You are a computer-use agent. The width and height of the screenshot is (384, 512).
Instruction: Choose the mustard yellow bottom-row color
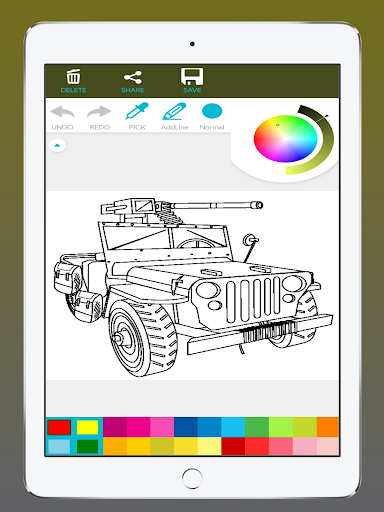(162, 446)
